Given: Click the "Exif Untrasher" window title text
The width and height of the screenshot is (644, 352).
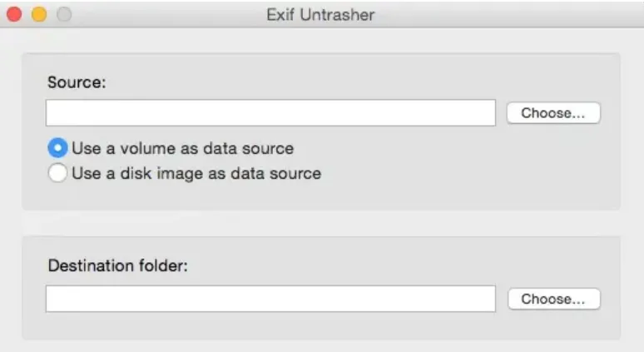Looking at the screenshot, I should tap(320, 14).
